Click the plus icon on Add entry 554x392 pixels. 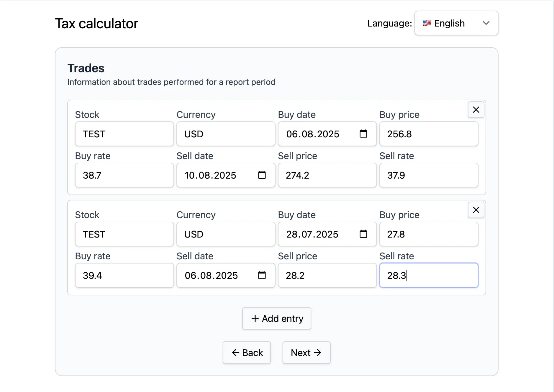click(255, 318)
